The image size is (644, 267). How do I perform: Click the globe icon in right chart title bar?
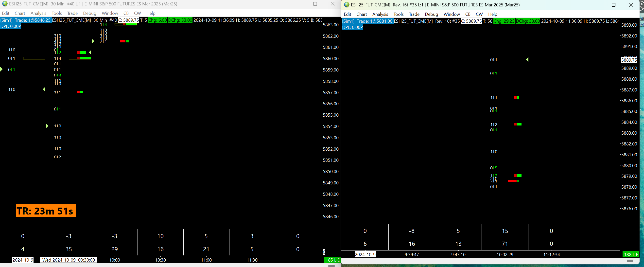click(x=347, y=5)
